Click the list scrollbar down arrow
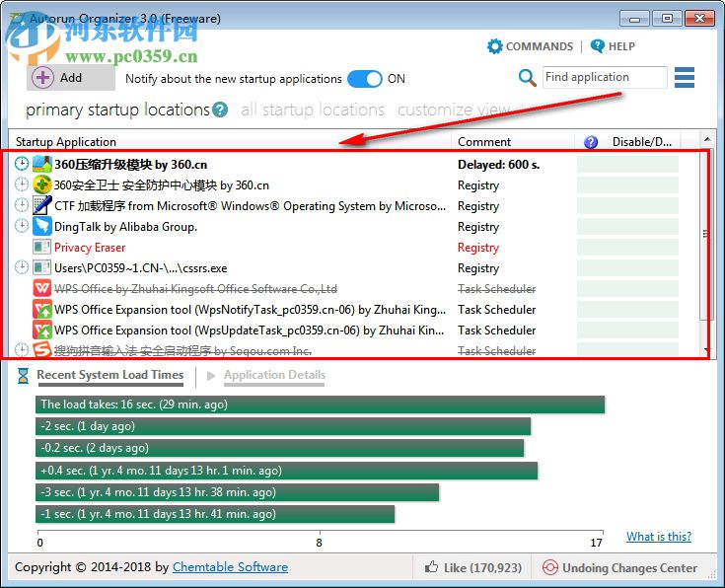Image resolution: width=725 pixels, height=588 pixels. [x=707, y=350]
